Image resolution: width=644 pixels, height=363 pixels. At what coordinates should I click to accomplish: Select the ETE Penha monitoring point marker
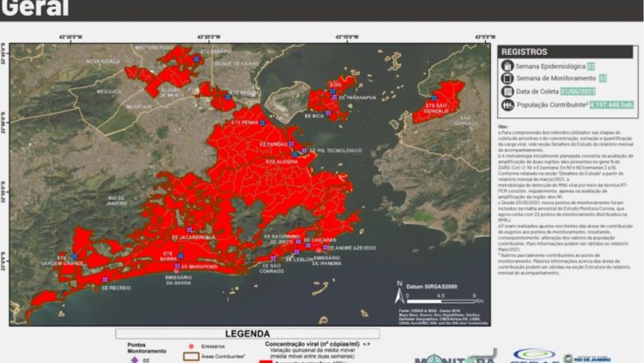point(263,122)
